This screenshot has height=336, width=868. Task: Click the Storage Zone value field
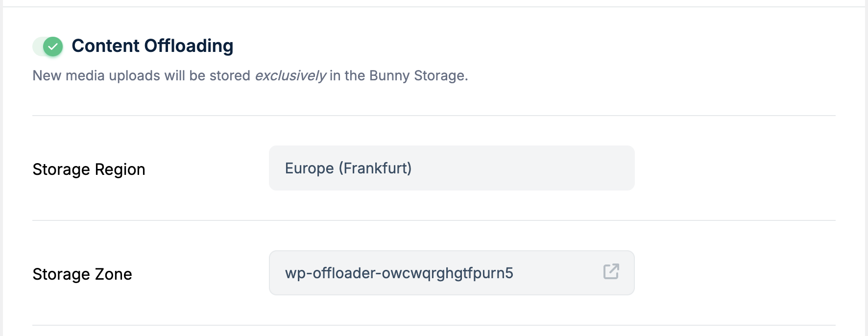441,273
